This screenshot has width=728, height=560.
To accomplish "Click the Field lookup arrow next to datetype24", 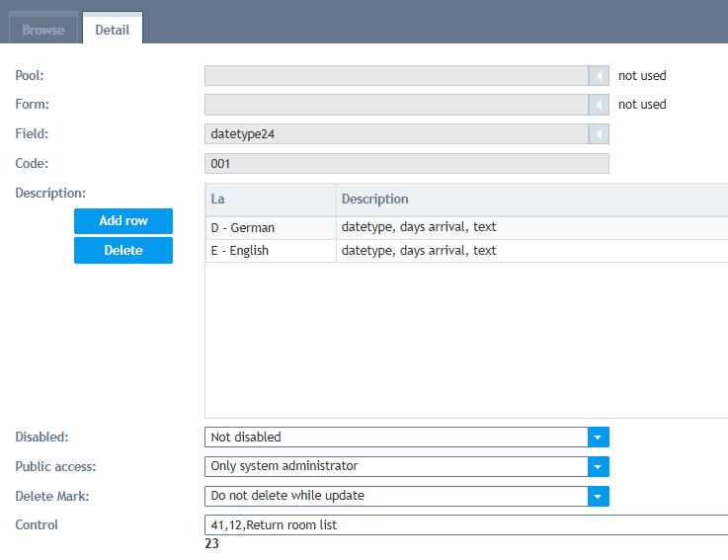I will (x=599, y=134).
